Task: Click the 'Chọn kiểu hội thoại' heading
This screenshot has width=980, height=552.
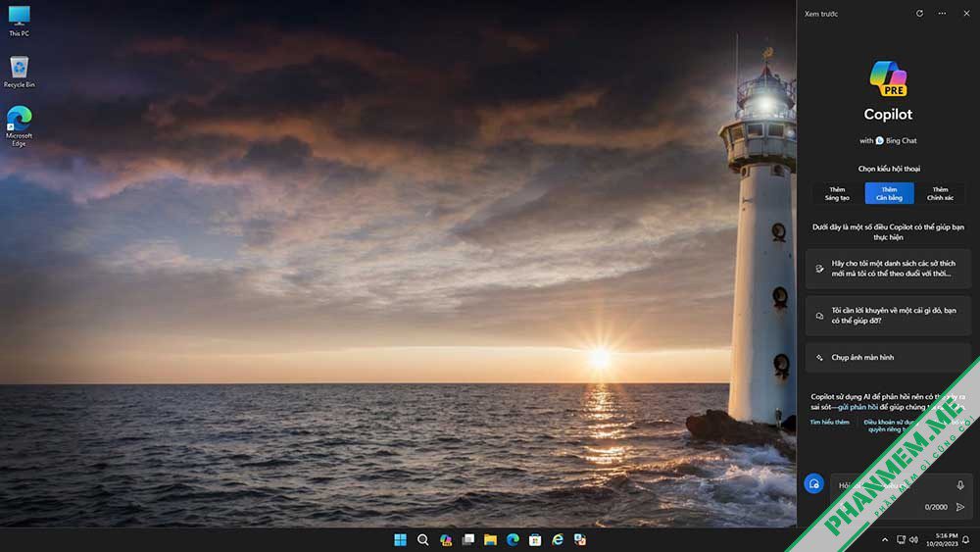Action: [x=889, y=169]
